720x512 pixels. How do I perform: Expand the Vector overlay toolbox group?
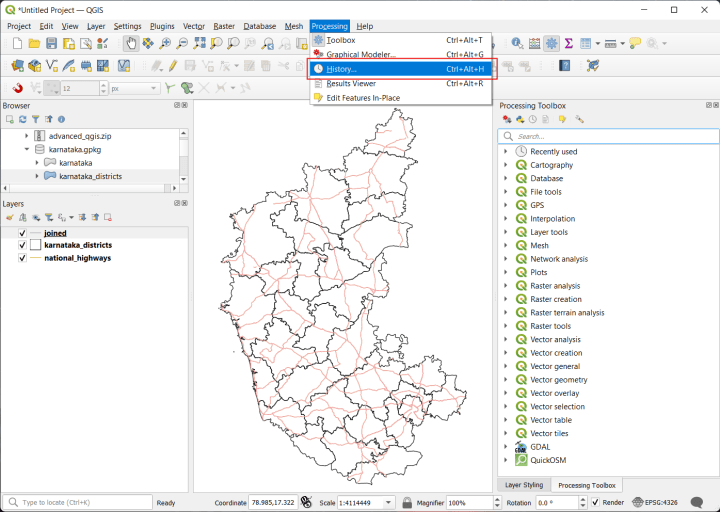pyautogui.click(x=506, y=393)
